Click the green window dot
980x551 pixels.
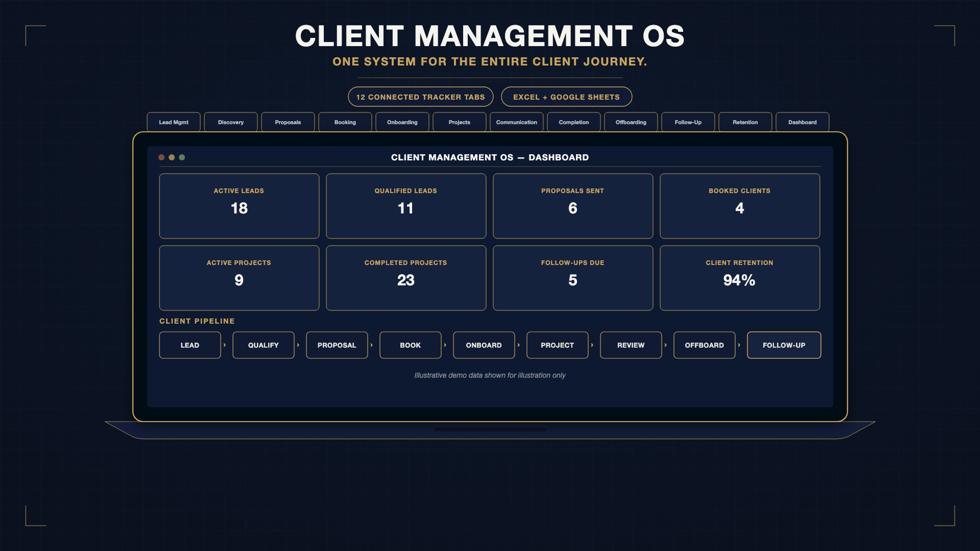pos(182,157)
